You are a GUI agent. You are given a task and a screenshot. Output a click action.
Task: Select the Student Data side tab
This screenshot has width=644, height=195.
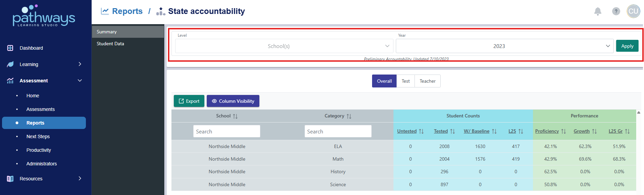(x=128, y=44)
